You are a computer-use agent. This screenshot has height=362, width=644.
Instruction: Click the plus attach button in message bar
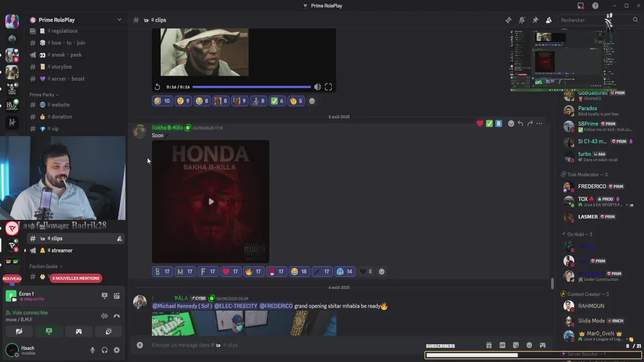[140, 345]
